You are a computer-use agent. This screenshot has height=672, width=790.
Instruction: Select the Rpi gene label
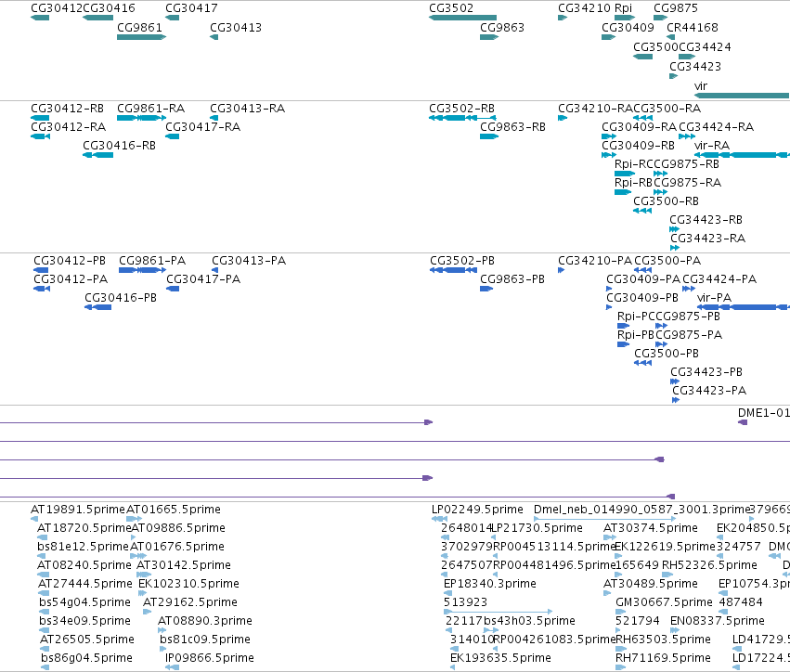click(x=623, y=8)
